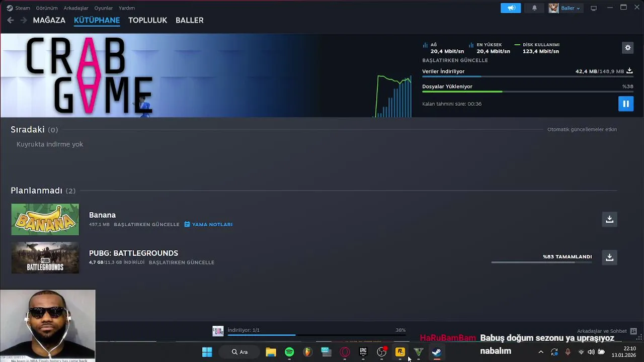Viewport: 644px width, 362px height.
Task: Click the network download graph
Action: 393,96
